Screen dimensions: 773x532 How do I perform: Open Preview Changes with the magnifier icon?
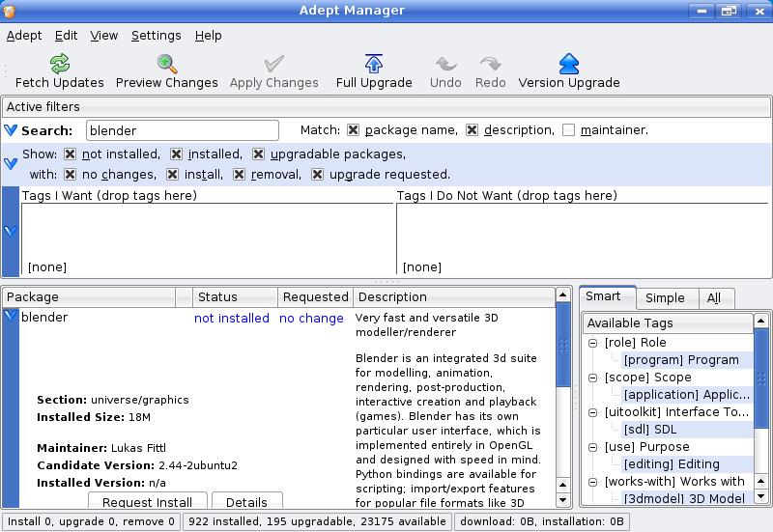click(x=166, y=64)
